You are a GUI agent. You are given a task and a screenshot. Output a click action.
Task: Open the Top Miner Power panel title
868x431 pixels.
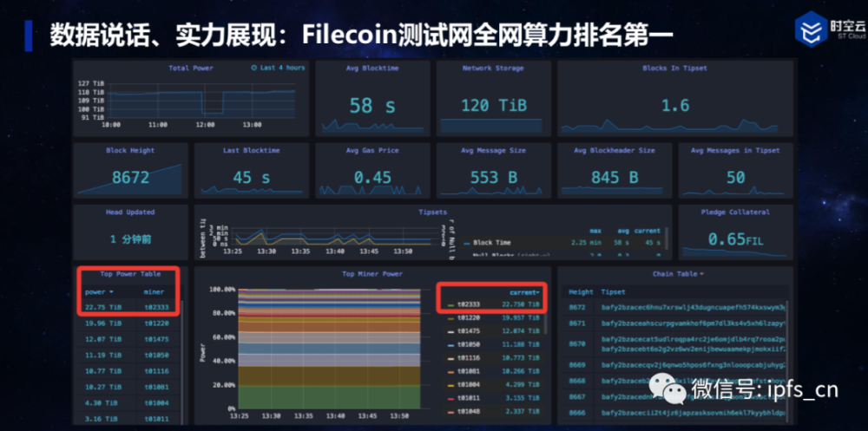pos(372,274)
